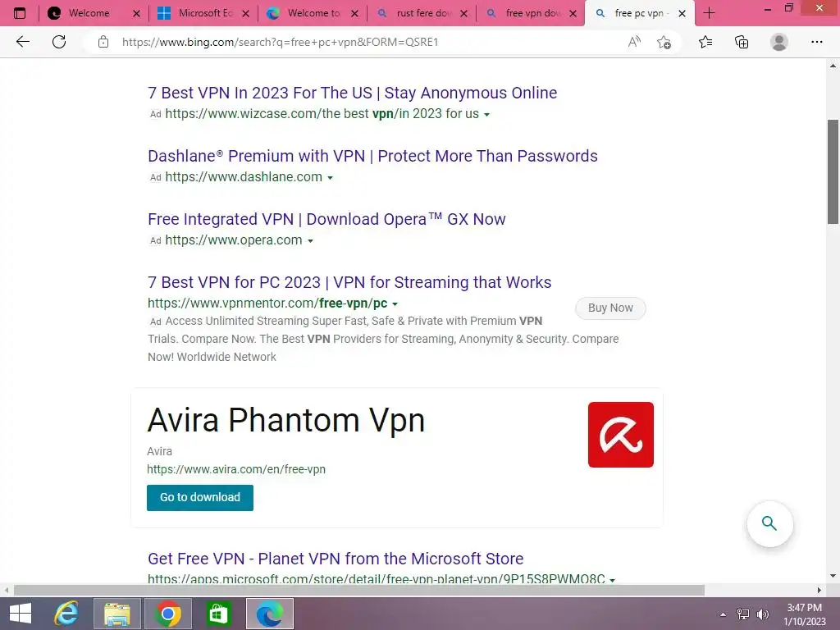Open File Explorer from taskbar
The image size is (840, 630).
click(117, 614)
